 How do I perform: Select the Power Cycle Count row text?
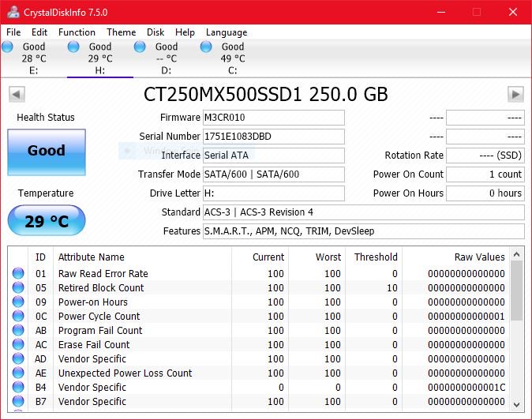point(99,317)
